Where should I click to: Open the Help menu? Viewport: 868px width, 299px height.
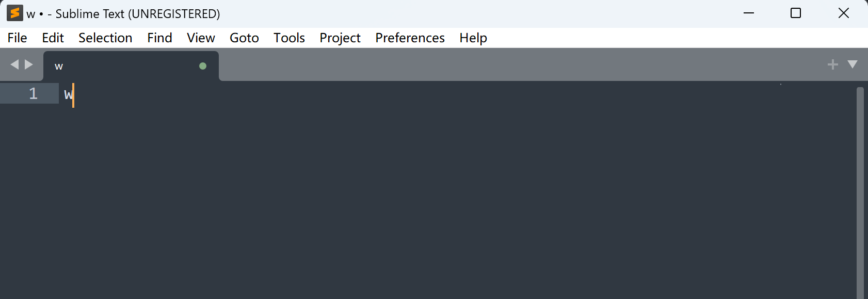(x=473, y=38)
